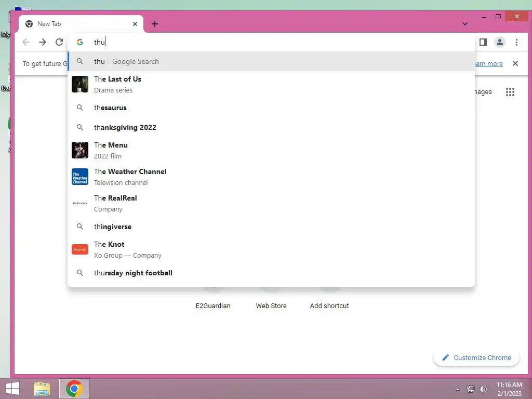Pick the 'thesaurus' suggestion
This screenshot has height=399, width=532.
pyautogui.click(x=271, y=108)
